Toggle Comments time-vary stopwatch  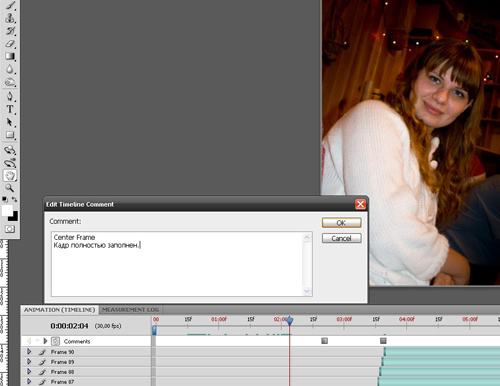(55, 341)
